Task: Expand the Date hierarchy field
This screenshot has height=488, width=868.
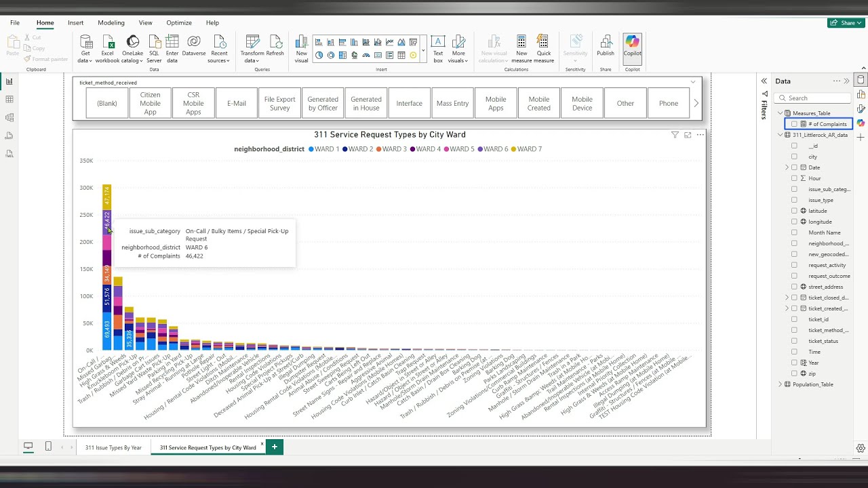Action: click(787, 167)
